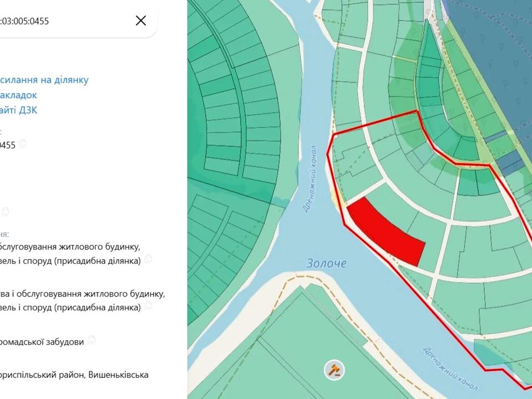
Task: Copy the cadastral number ending 0455
Action: click(23, 144)
